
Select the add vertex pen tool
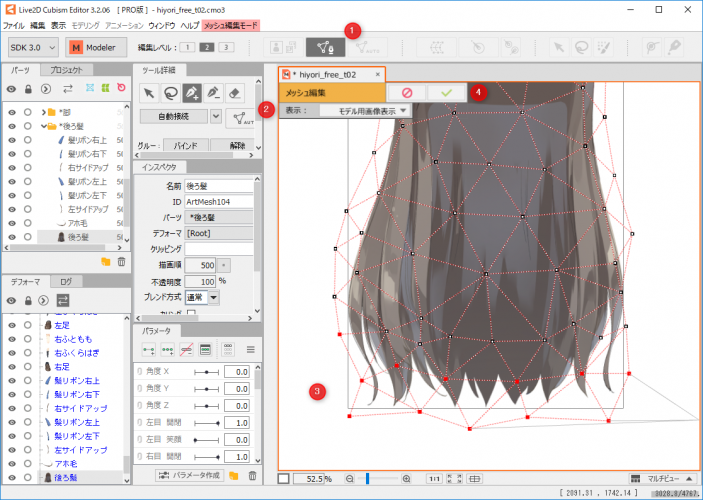coord(191,92)
